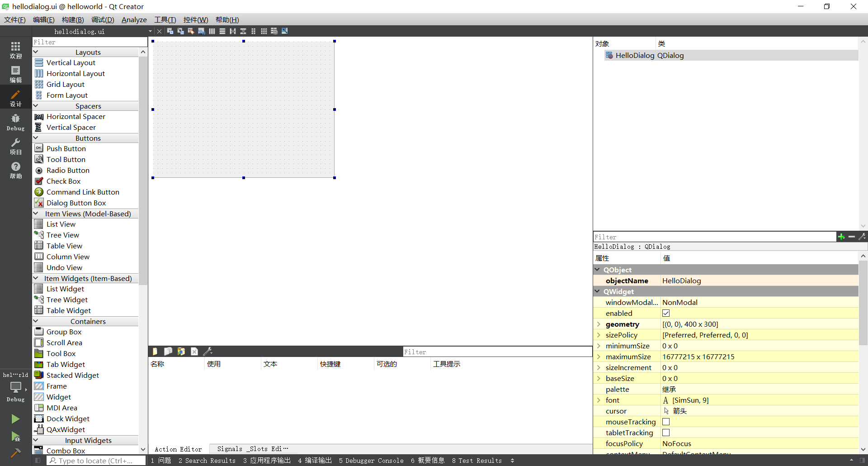Apply Lay Out Horizontally
The width and height of the screenshot is (868, 466).
[212, 31]
